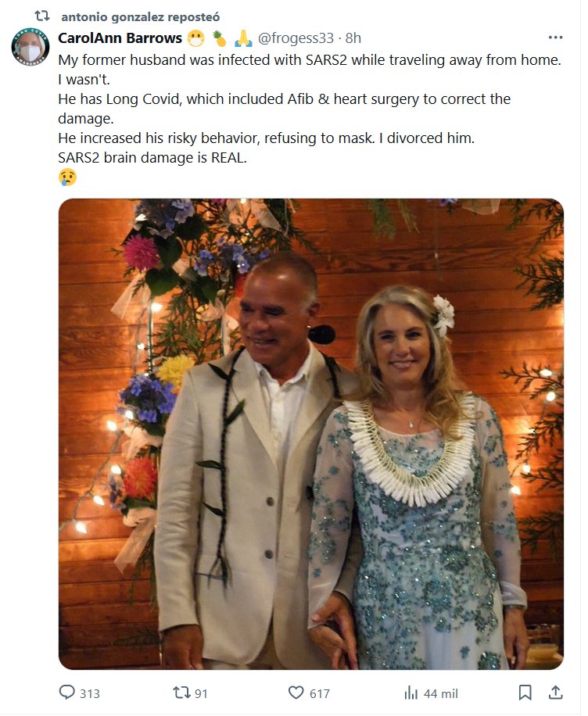Click CarolAnn Barrows' profile avatar

[30, 48]
